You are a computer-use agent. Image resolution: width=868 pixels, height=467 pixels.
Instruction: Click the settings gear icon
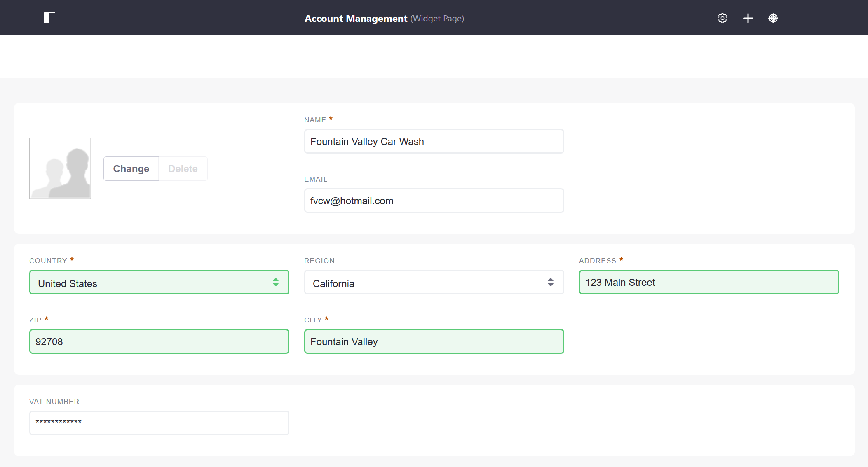(x=722, y=19)
